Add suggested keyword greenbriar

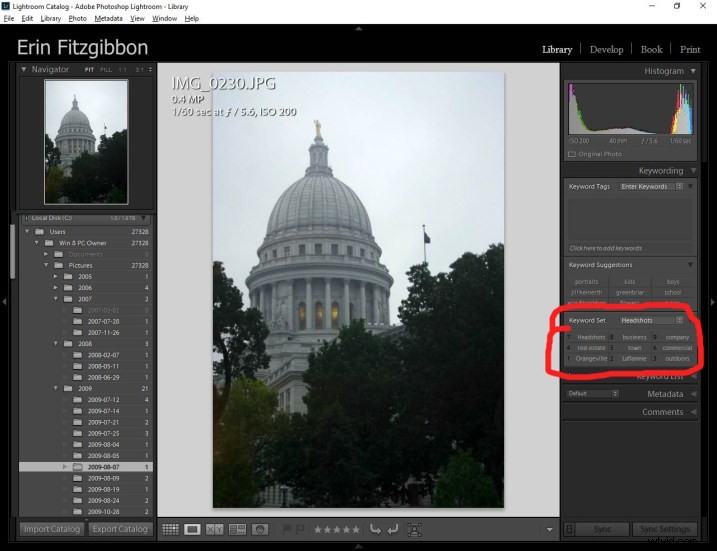click(630, 292)
